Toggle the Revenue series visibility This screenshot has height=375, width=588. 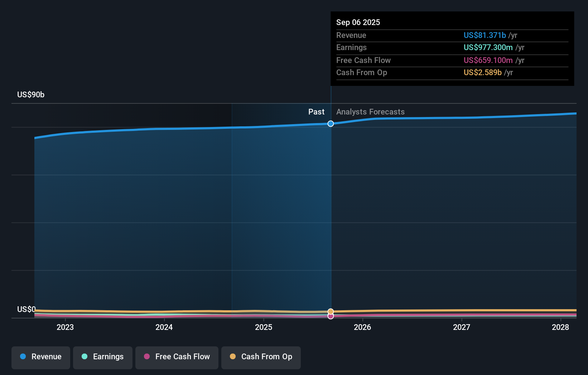click(40, 357)
